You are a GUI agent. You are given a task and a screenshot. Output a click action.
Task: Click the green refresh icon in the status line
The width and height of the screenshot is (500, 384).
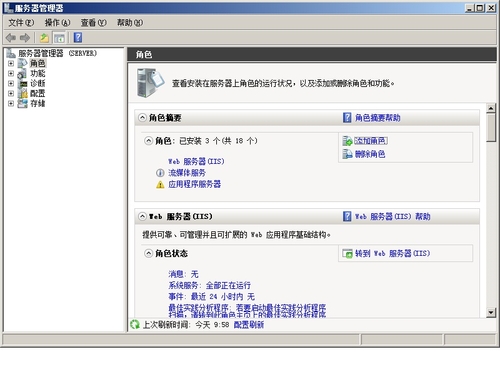coord(135,324)
